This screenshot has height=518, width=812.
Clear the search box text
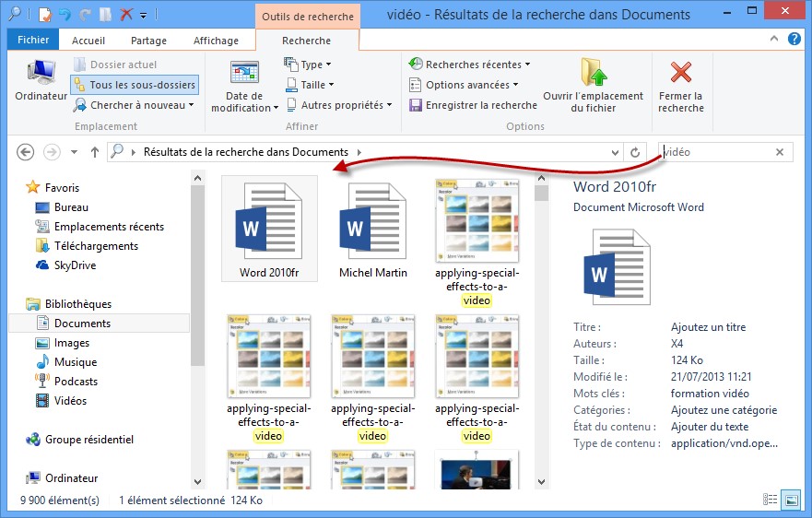[x=780, y=152]
